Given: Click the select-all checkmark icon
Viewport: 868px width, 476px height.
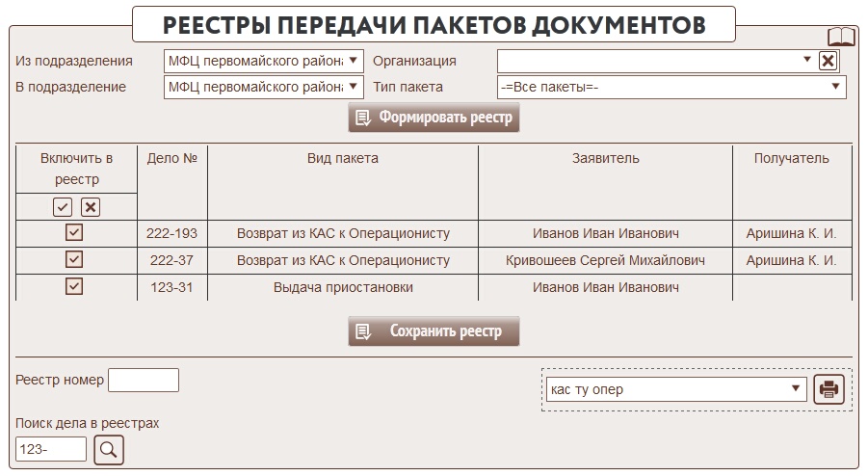Looking at the screenshot, I should (x=63, y=206).
